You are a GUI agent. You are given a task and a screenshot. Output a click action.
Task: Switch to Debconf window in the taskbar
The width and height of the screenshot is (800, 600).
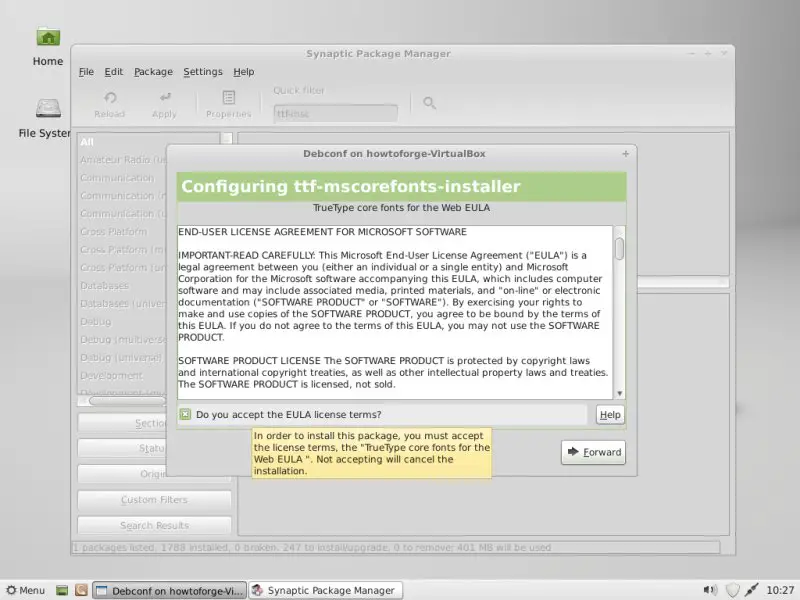(x=169, y=590)
